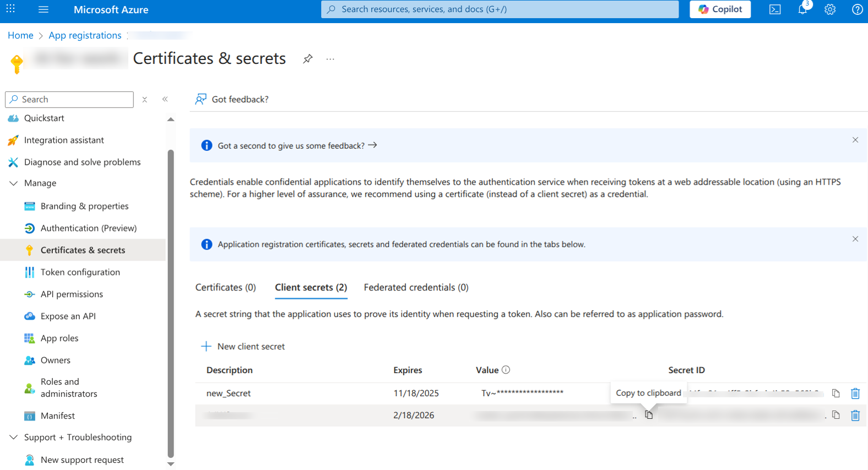The height and width of the screenshot is (470, 868).
Task: Click the 2/18/2026 expiry date
Action: point(414,415)
